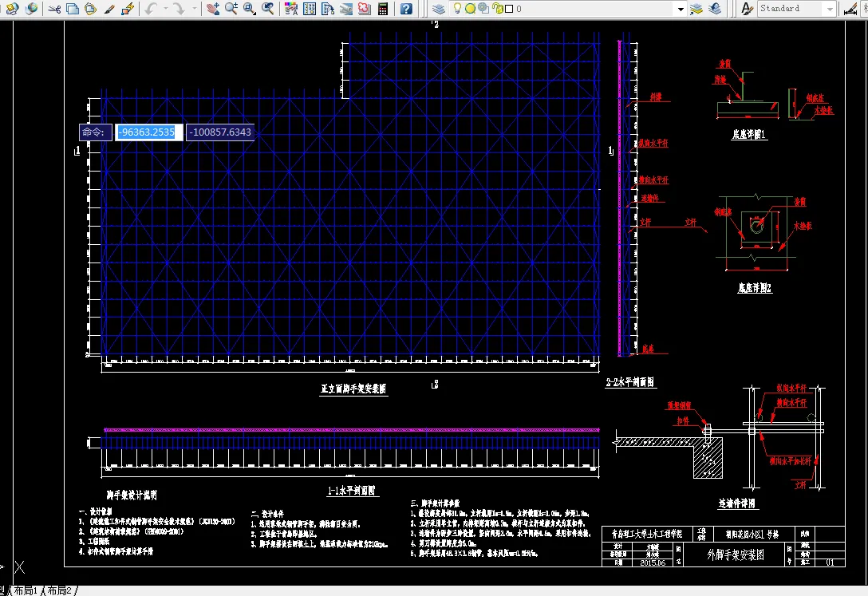The width and height of the screenshot is (868, 596).
Task: Select the Zoom Window tool
Action: click(250, 8)
